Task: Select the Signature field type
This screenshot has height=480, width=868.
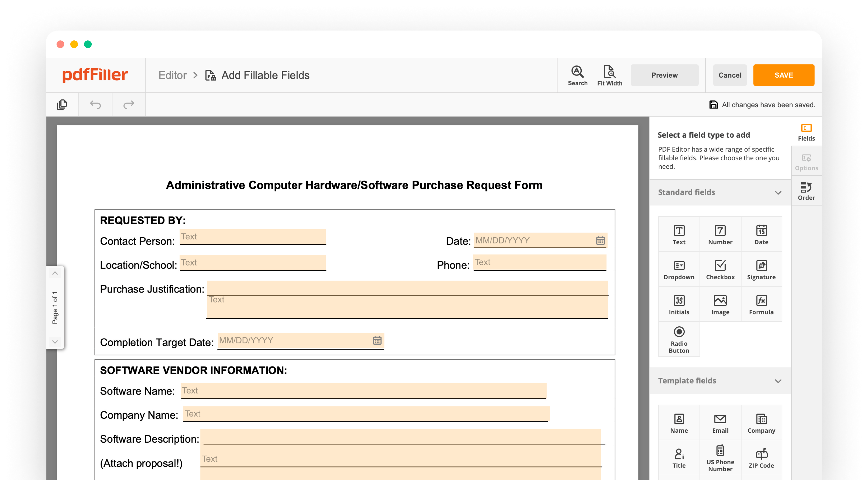Action: pyautogui.click(x=761, y=269)
